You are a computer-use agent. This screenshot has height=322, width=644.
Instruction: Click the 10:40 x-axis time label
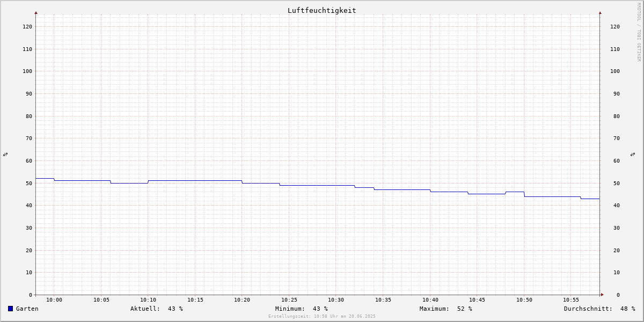click(x=430, y=300)
